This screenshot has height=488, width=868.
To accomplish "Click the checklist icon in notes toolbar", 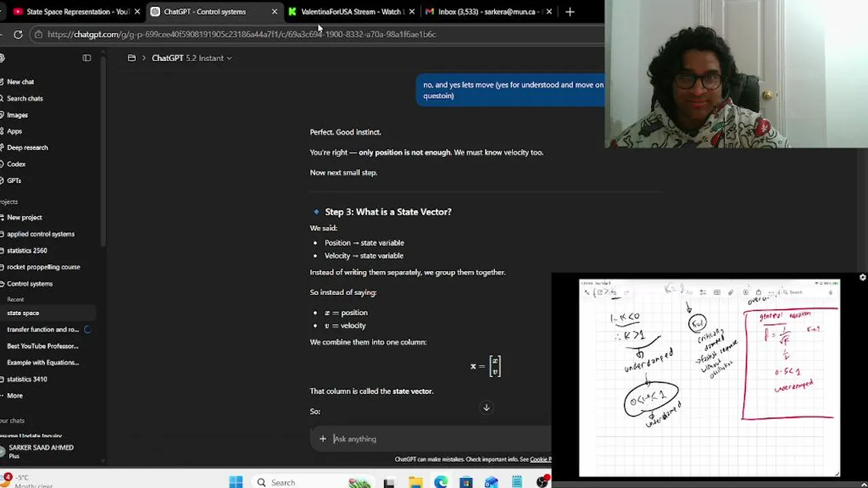I will [x=703, y=292].
